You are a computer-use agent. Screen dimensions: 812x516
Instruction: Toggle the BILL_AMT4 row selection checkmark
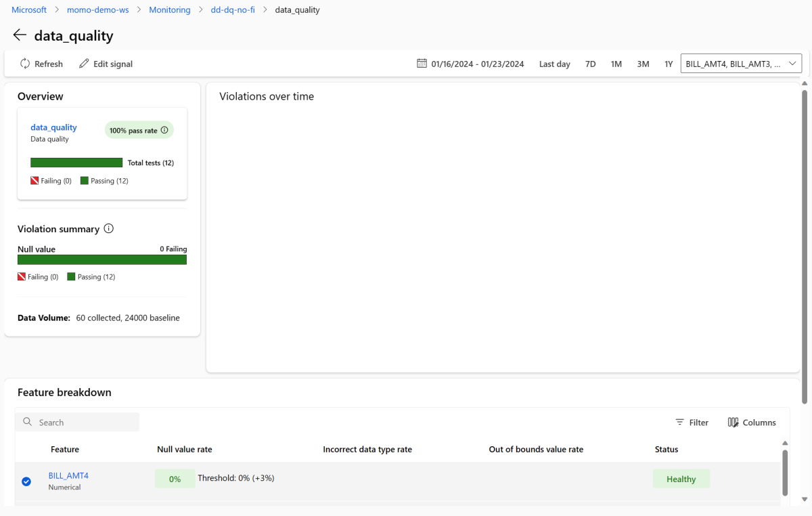(26, 481)
